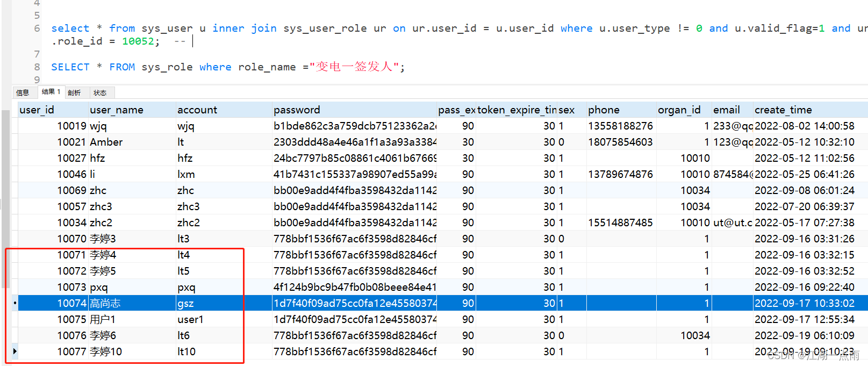Image resolution: width=868 pixels, height=366 pixels.
Task: Select account cell lxm
Action: pyautogui.click(x=224, y=174)
